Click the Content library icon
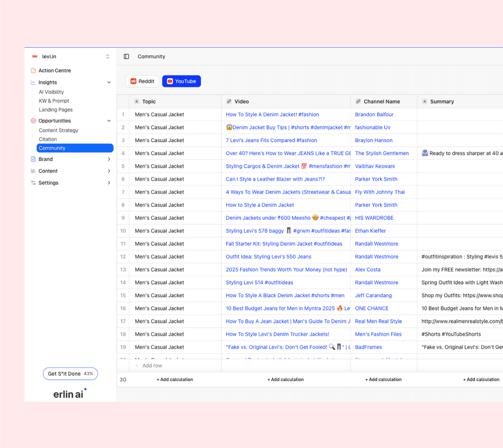 click(x=33, y=171)
